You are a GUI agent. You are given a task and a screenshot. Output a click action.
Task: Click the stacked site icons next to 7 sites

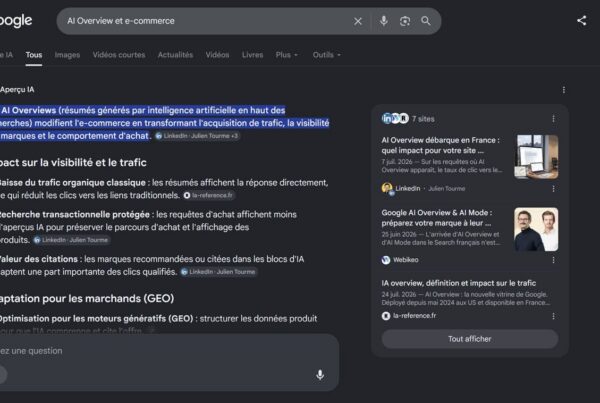click(395, 119)
